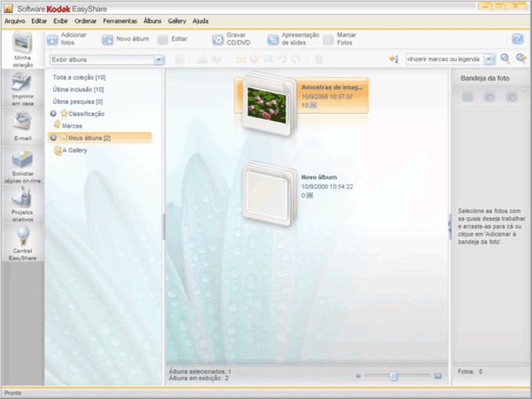
Task: Open the Ferramentas menu
Action: (x=120, y=21)
